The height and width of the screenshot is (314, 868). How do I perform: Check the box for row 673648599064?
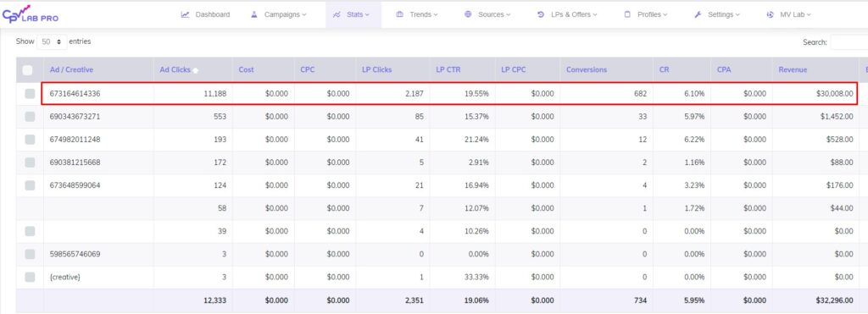tap(30, 185)
